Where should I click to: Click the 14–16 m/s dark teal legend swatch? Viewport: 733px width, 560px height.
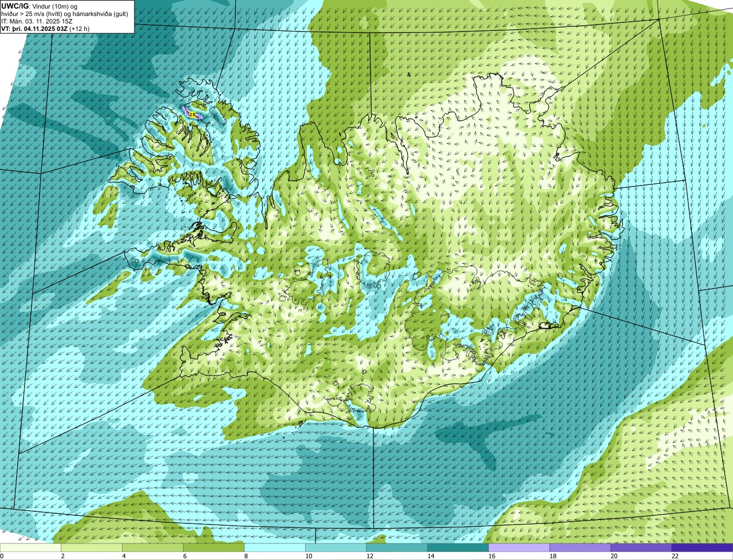pos(458,548)
